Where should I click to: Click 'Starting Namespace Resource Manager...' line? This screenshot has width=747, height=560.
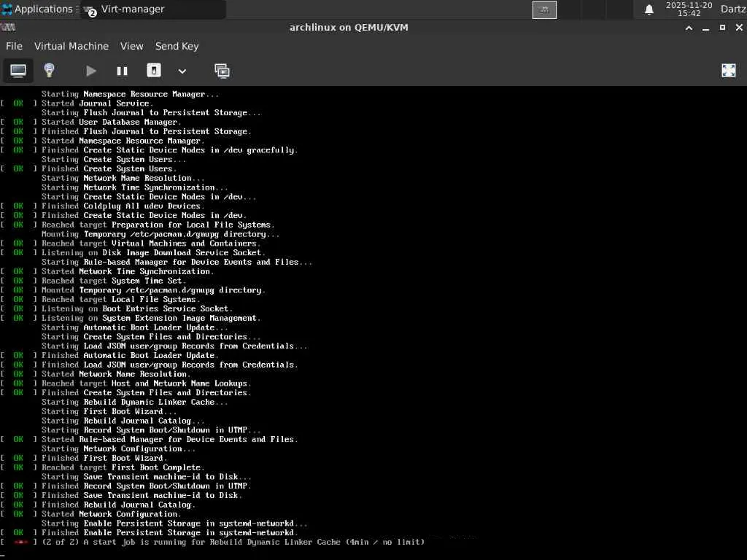[130, 94]
